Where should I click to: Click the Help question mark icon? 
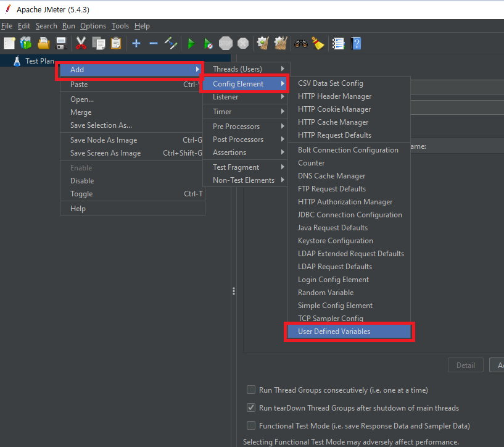356,43
